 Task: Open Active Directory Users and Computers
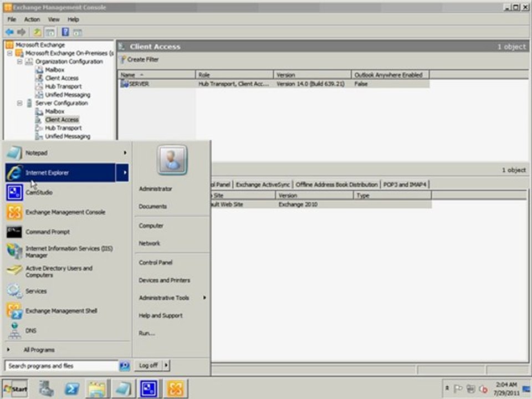coord(66,272)
